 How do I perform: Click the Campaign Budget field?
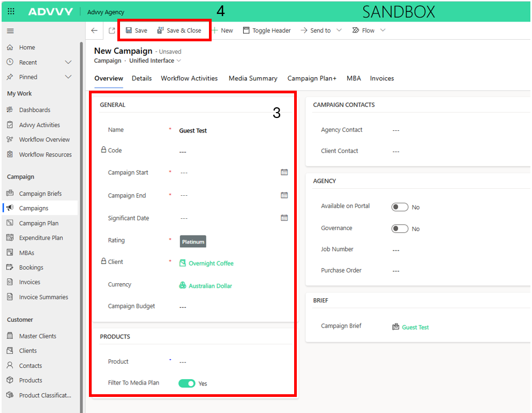pyautogui.click(x=234, y=307)
